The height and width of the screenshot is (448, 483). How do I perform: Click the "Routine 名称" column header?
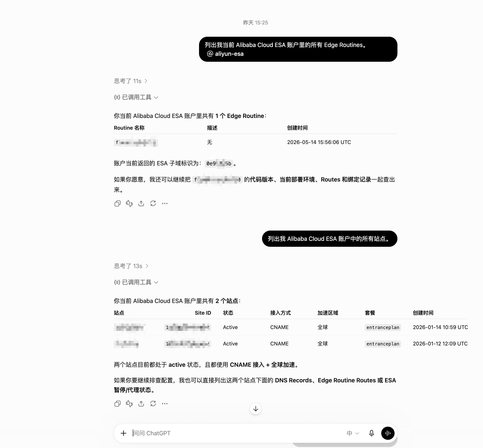pyautogui.click(x=129, y=128)
